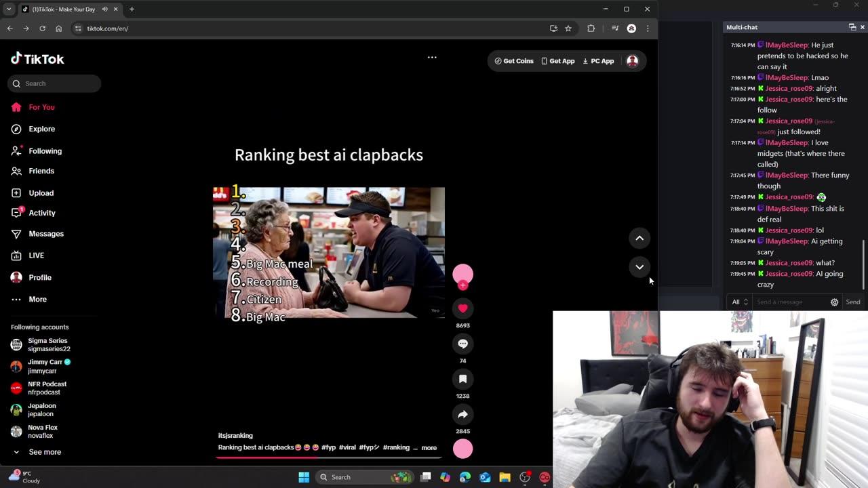Click the Get App button
The height and width of the screenshot is (488, 868).
558,61
